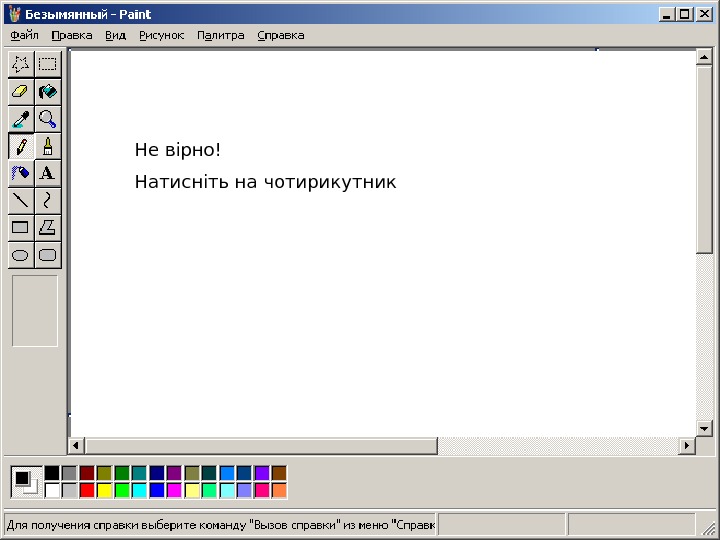The width and height of the screenshot is (720, 540).
Task: Pick the bright yellow color swatch
Action: point(104,490)
